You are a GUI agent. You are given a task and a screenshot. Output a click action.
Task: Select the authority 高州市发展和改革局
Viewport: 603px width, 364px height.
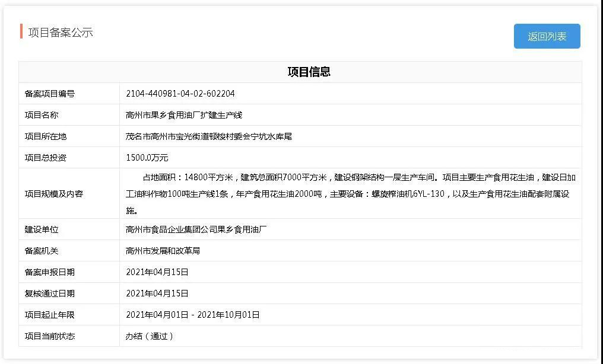tap(163, 251)
